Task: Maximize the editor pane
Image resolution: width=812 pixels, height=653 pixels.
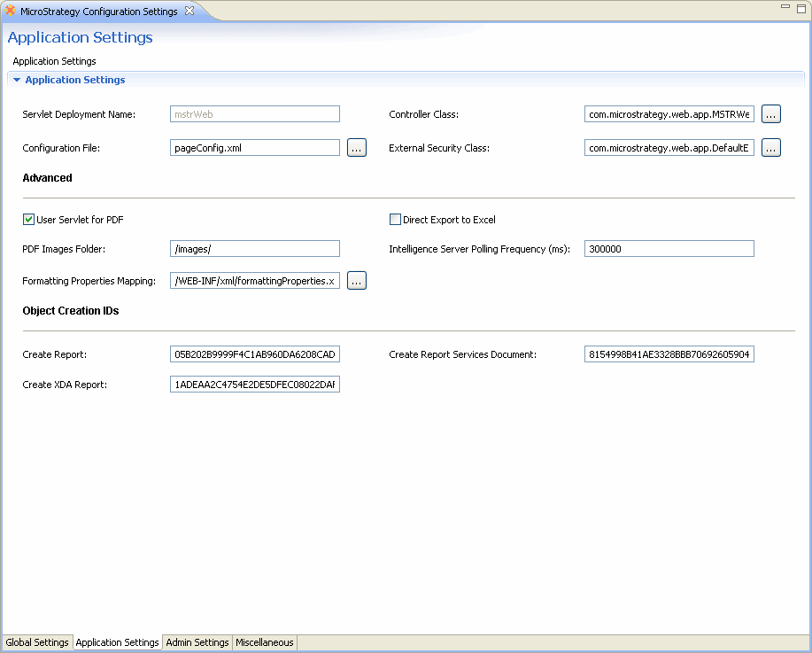Action: pyautogui.click(x=801, y=8)
